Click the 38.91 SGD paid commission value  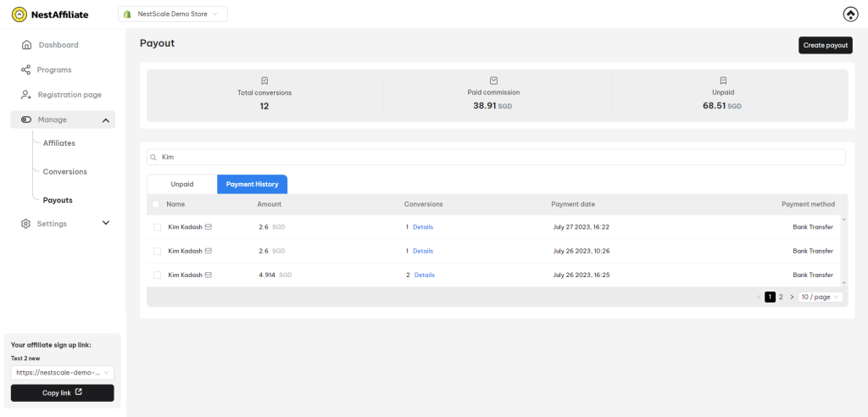tap(492, 106)
